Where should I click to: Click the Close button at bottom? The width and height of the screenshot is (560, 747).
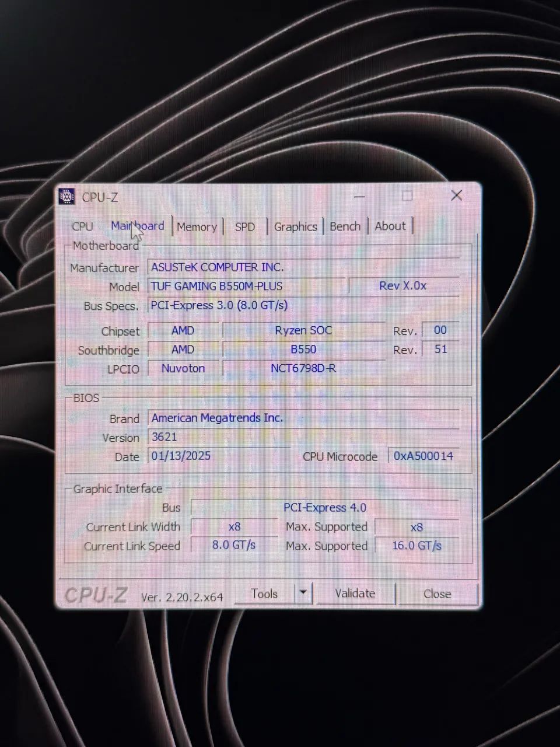[x=437, y=594]
